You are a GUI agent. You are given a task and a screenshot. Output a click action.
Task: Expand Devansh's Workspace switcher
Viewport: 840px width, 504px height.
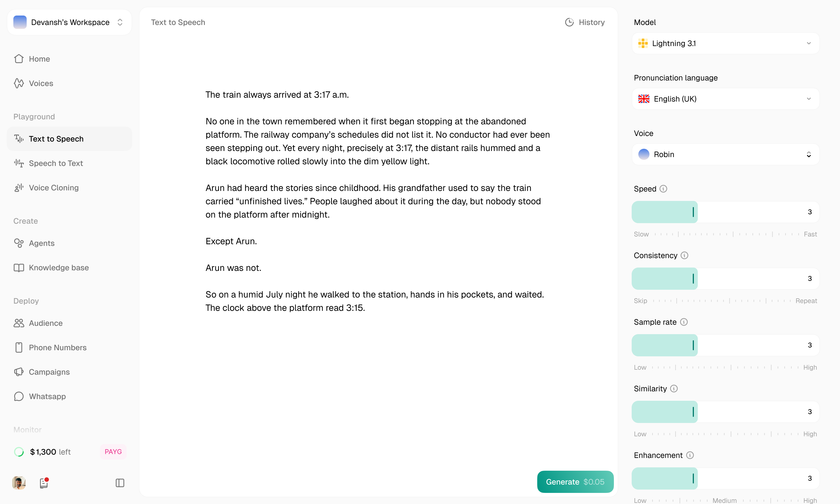[69, 22]
